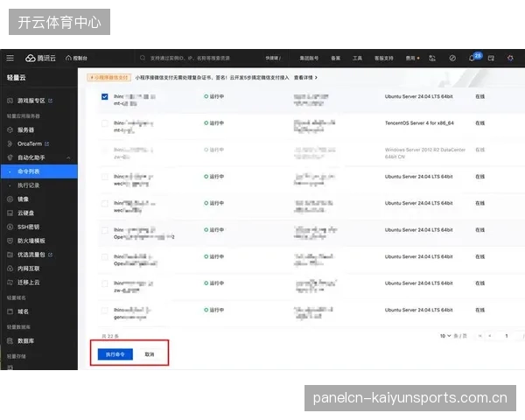Image resolution: width=525 pixels, height=420 pixels.
Task: Open external link icon beside OrcaTerm
Action: tap(47, 143)
